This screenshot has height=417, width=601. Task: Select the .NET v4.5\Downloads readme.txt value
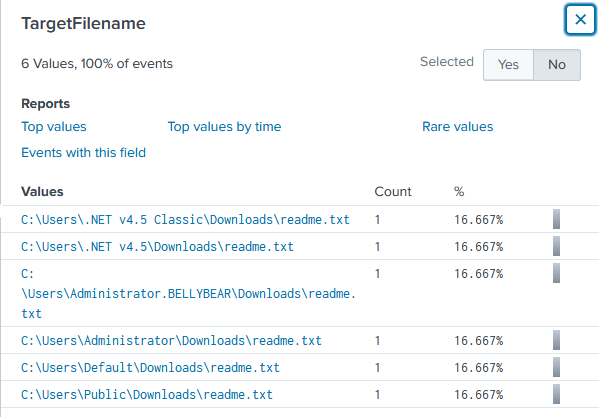pos(157,246)
